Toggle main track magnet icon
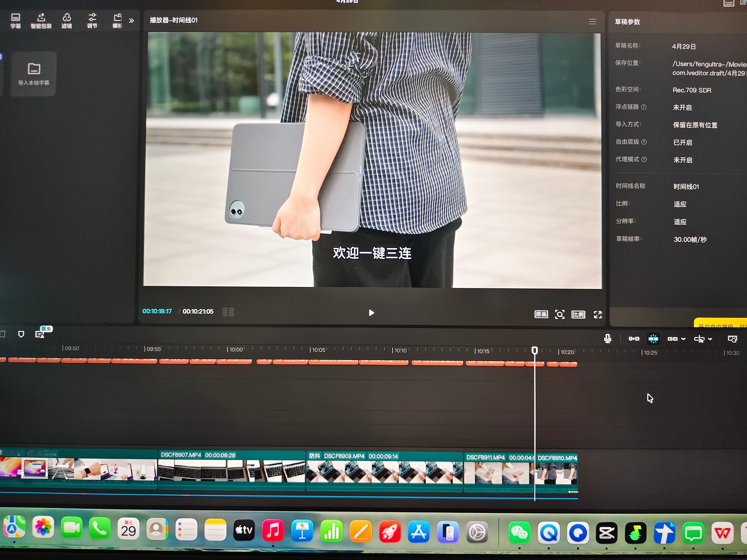747x560 pixels. point(634,339)
